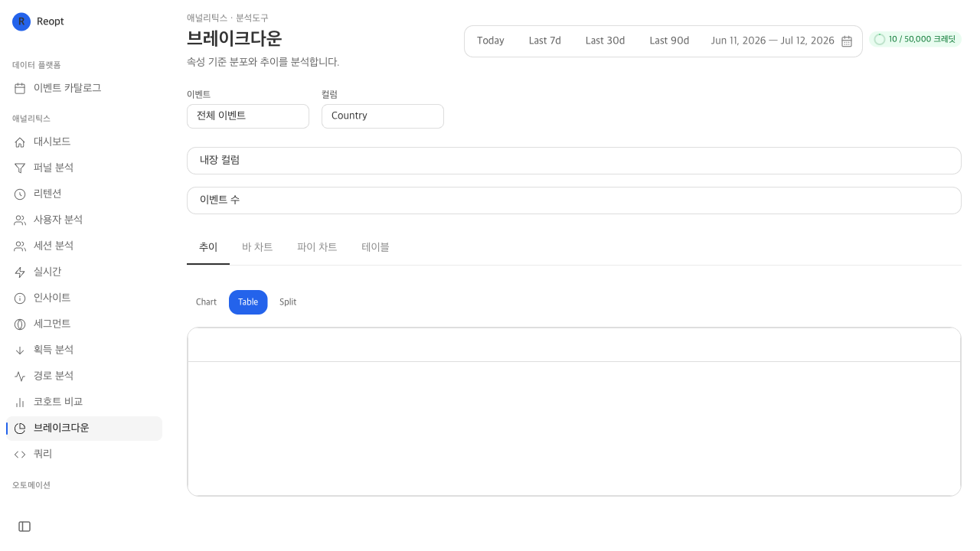Click the 애널리틱스 · 분석도구 breadcrumb
This screenshot has height=551, width=980.
tap(227, 18)
